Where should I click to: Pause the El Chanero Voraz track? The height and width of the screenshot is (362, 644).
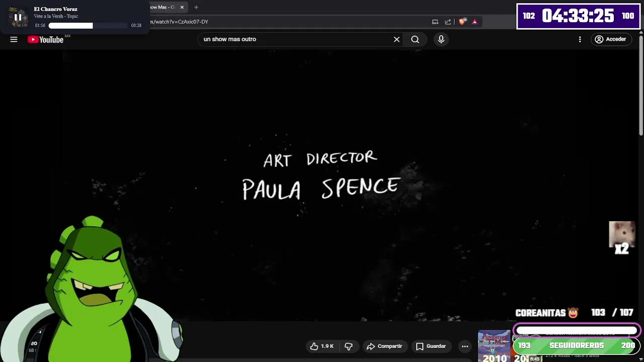click(18, 17)
